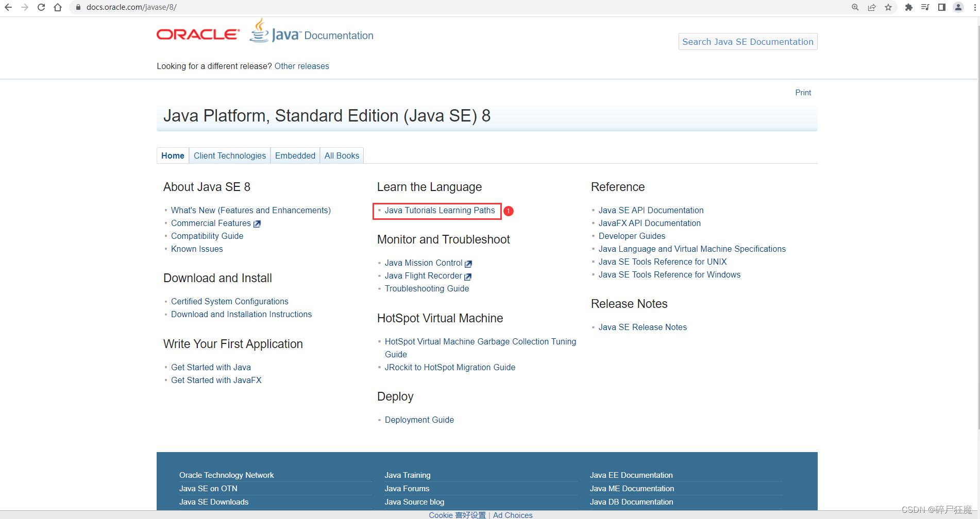Open the All Books tab
The height and width of the screenshot is (519, 980).
click(x=342, y=155)
